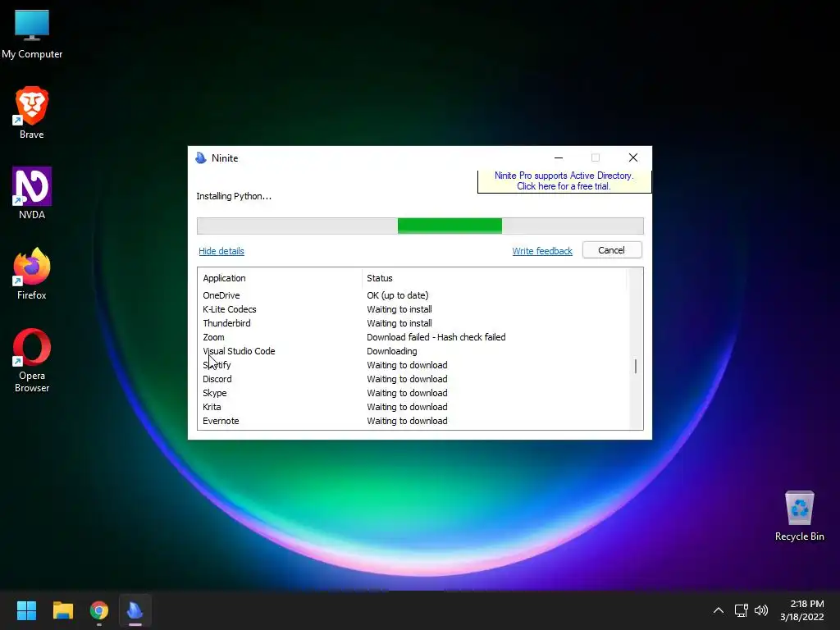Close the Ninite window
Image resolution: width=840 pixels, height=630 pixels.
click(x=633, y=157)
